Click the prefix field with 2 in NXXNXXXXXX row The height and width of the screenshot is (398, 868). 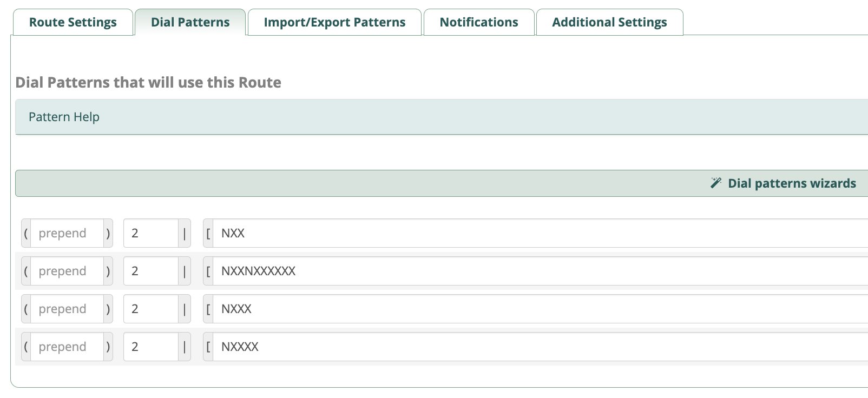pyautogui.click(x=151, y=271)
